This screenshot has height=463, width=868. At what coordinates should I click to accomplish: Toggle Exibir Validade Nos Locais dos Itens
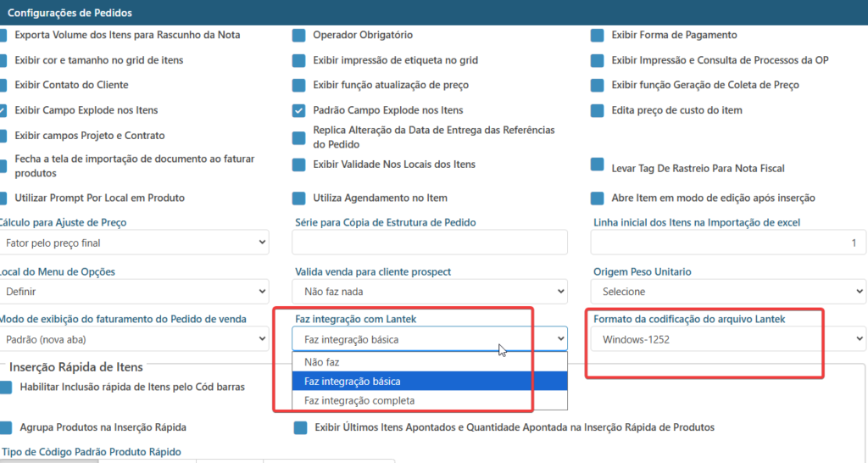point(298,165)
